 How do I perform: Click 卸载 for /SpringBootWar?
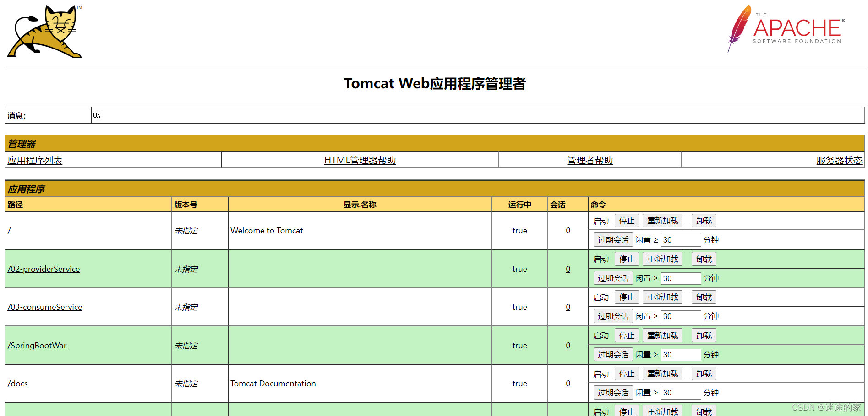[x=704, y=335]
